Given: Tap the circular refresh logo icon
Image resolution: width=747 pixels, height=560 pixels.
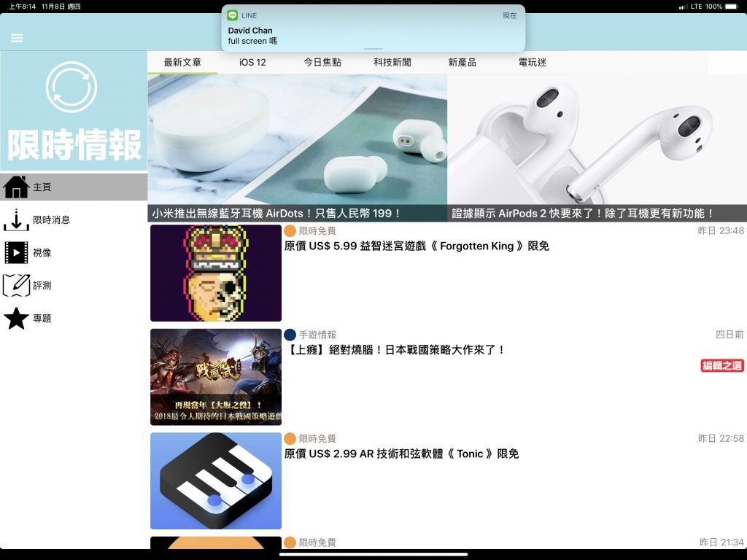Looking at the screenshot, I should click(x=71, y=87).
